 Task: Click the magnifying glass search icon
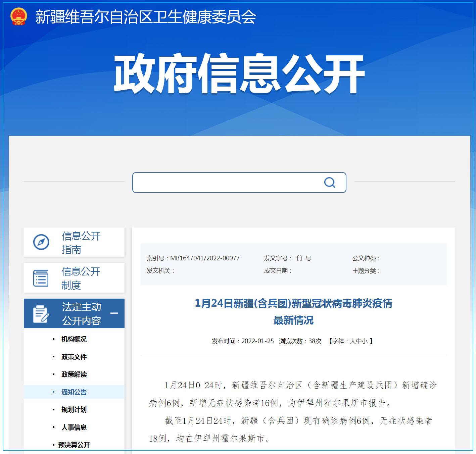coord(330,183)
